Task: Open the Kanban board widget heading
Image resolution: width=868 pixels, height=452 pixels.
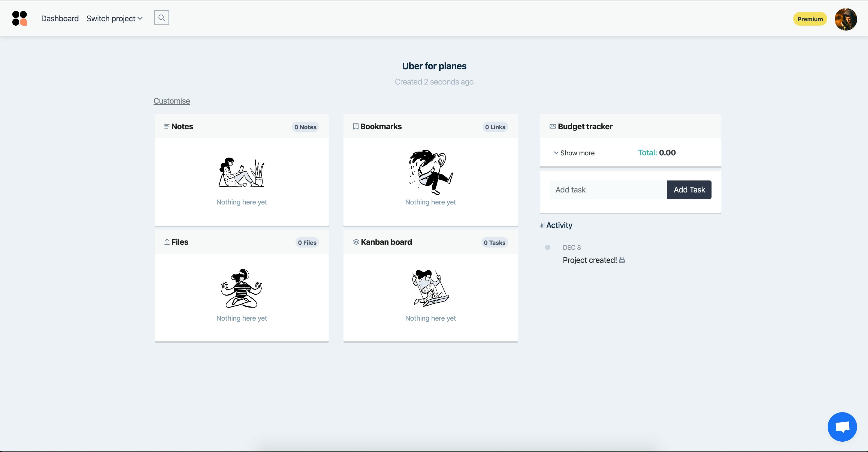Action: tap(386, 242)
